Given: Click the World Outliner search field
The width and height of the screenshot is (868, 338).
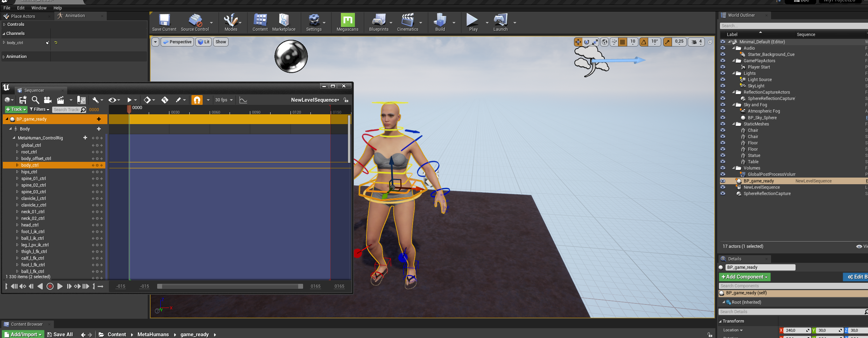Looking at the screenshot, I should (x=794, y=26).
